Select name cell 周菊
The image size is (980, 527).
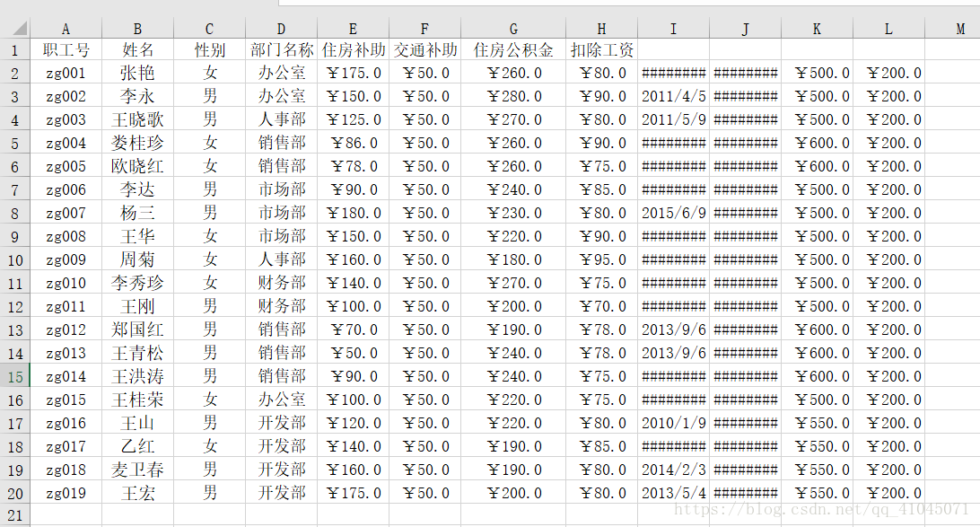[x=137, y=259]
